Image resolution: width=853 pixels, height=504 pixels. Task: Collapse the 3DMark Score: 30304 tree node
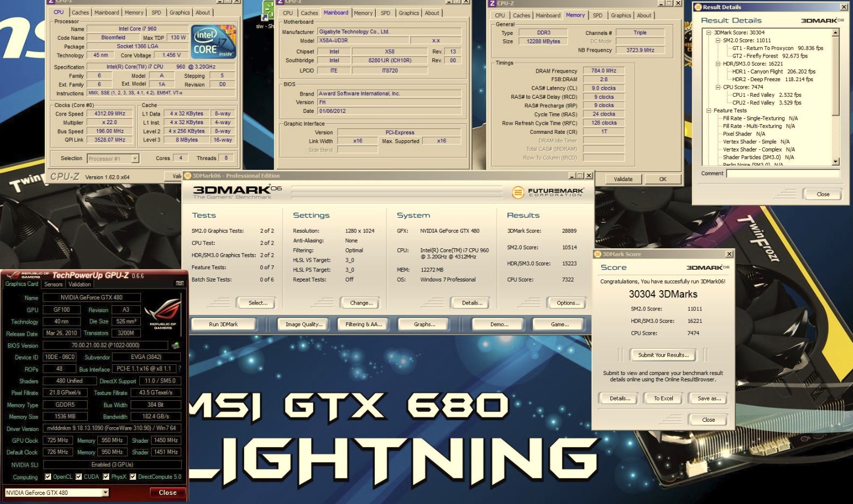(x=709, y=32)
